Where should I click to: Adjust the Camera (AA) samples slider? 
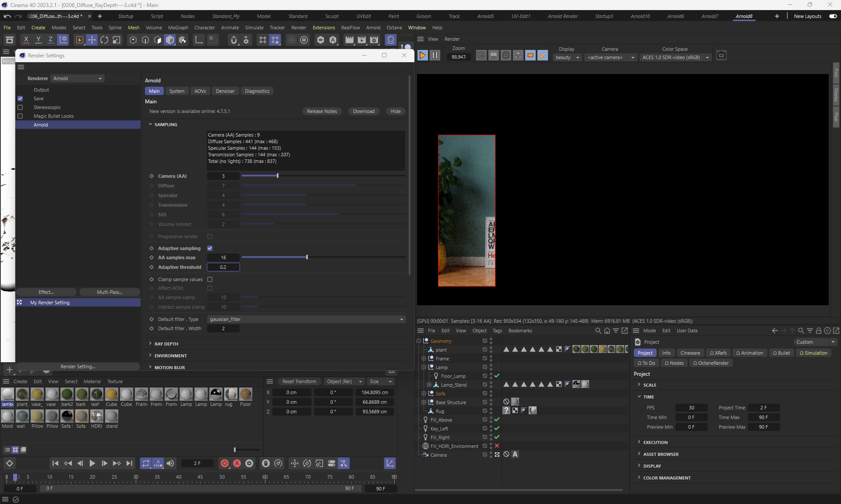pos(278,176)
